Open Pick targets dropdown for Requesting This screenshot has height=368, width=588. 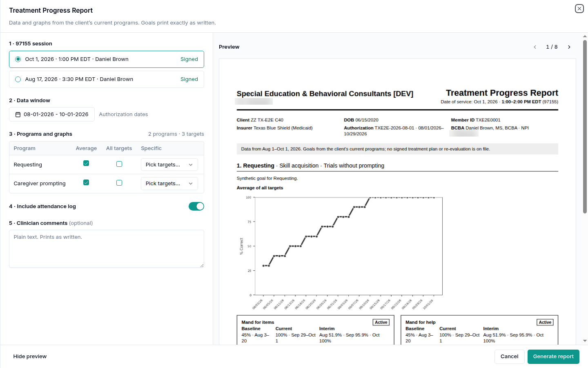coord(169,165)
